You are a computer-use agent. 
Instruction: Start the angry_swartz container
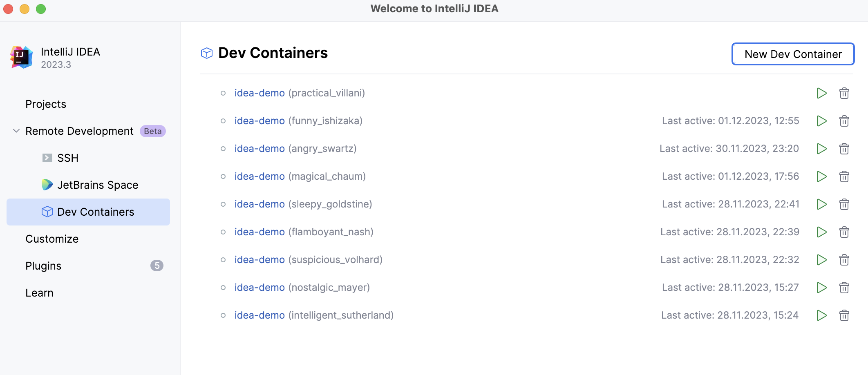821,149
